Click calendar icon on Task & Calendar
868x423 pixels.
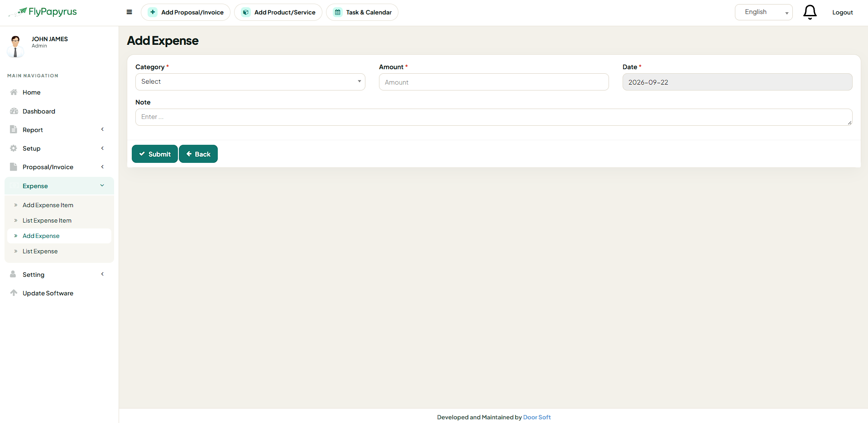click(338, 12)
